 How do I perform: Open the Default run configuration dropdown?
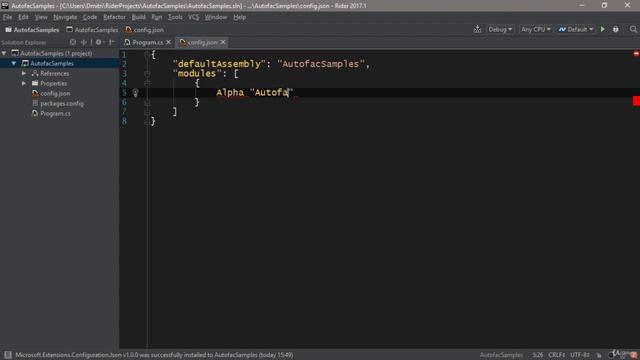point(576,29)
